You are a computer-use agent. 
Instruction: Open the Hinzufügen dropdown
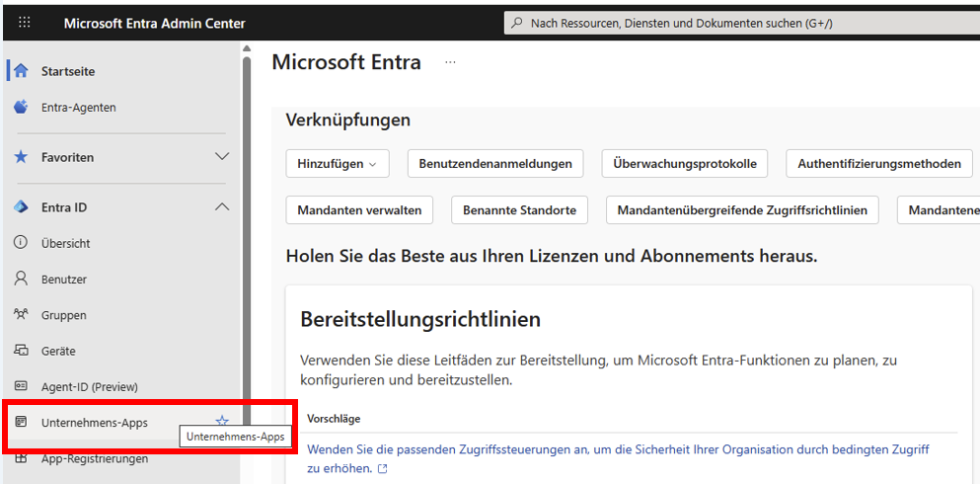pos(338,164)
